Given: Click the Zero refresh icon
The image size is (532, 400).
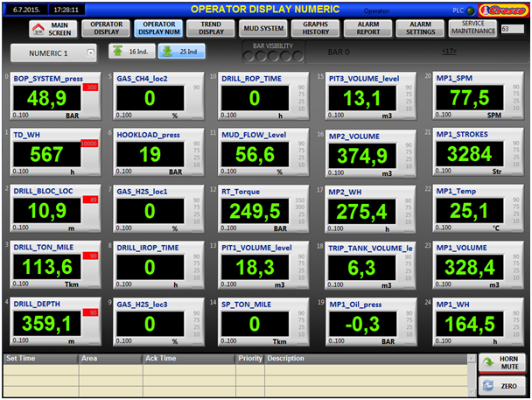Looking at the screenshot, I should pyautogui.click(x=487, y=386).
